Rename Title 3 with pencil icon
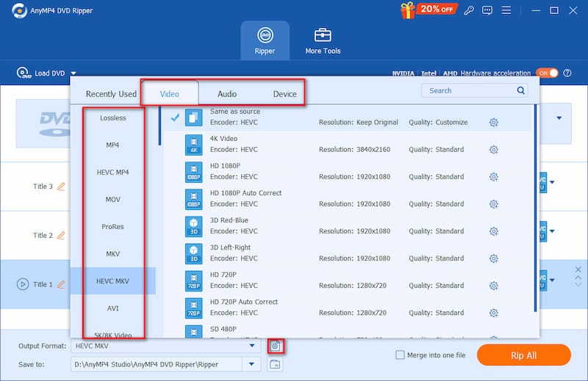 (x=61, y=186)
